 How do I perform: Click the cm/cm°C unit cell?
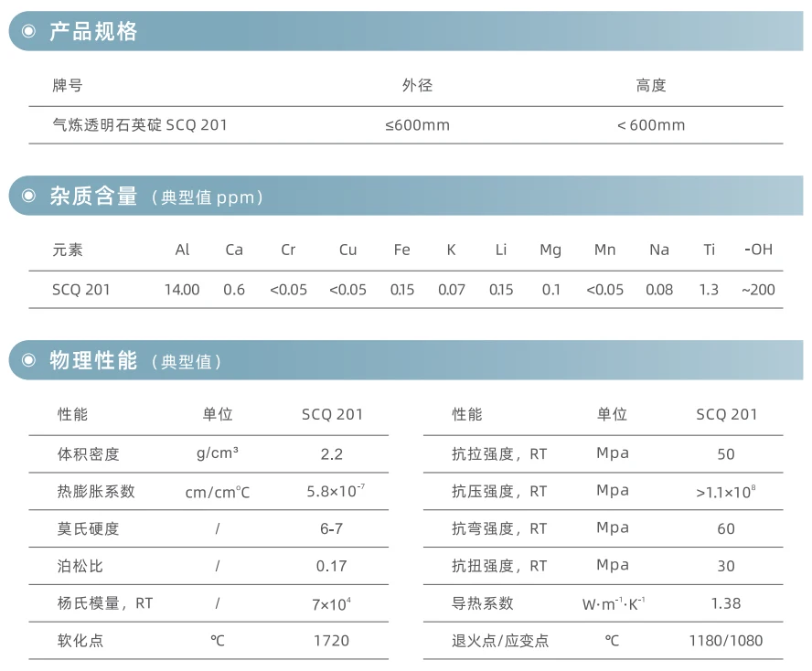[x=218, y=492]
